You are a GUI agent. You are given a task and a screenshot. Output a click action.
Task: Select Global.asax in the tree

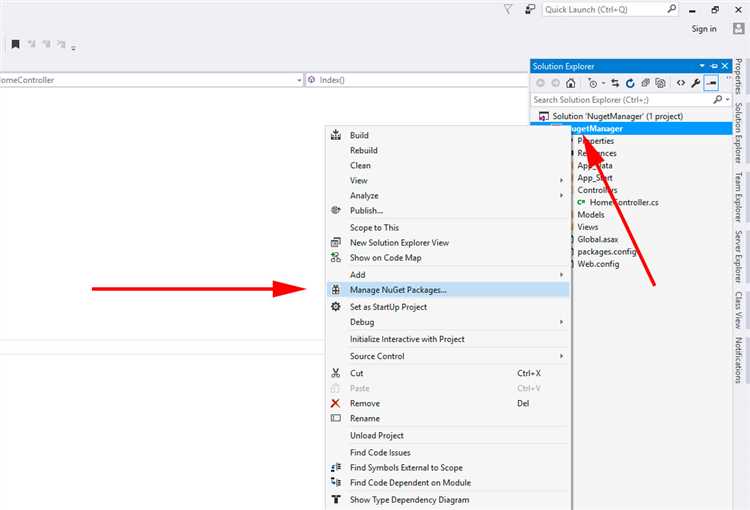coord(597,239)
